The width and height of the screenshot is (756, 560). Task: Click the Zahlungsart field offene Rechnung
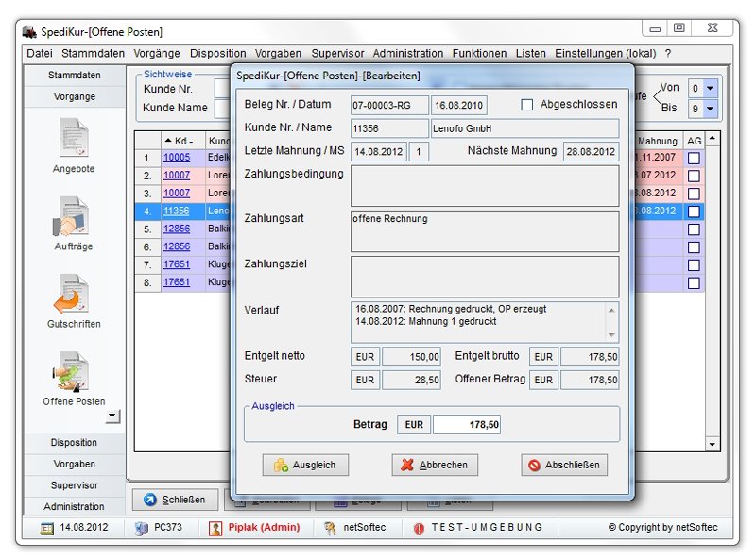tap(485, 231)
